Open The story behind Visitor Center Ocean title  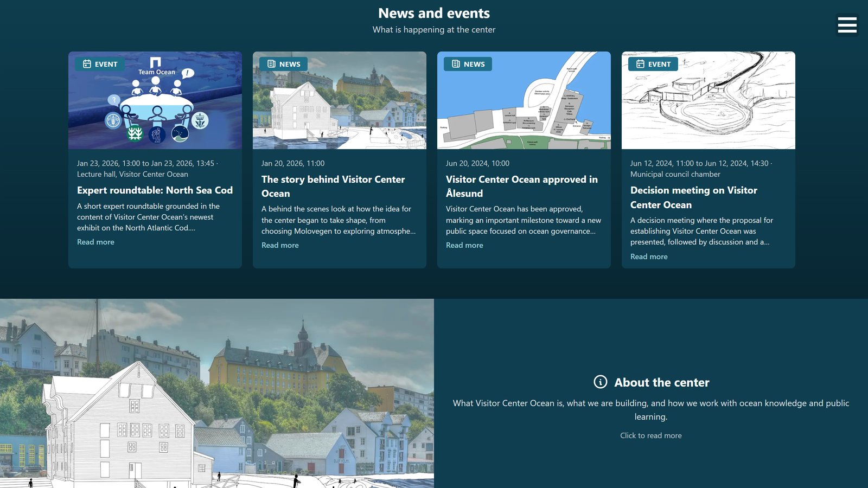click(x=333, y=187)
